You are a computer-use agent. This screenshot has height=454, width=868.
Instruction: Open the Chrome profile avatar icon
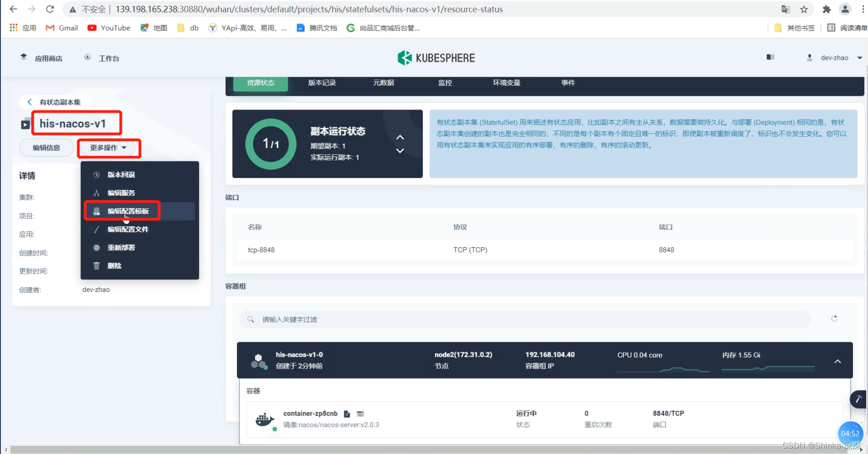coord(845,9)
